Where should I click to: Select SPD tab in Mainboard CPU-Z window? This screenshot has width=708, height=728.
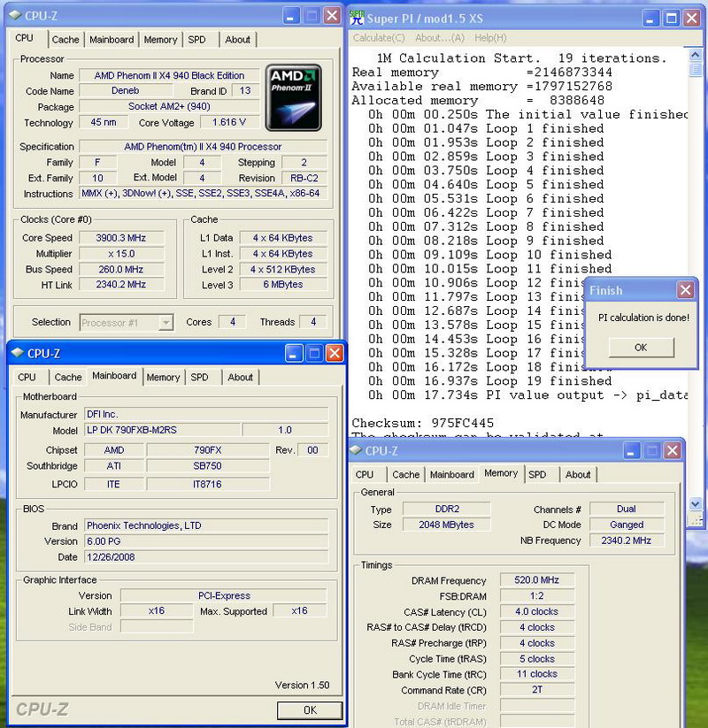click(200, 378)
